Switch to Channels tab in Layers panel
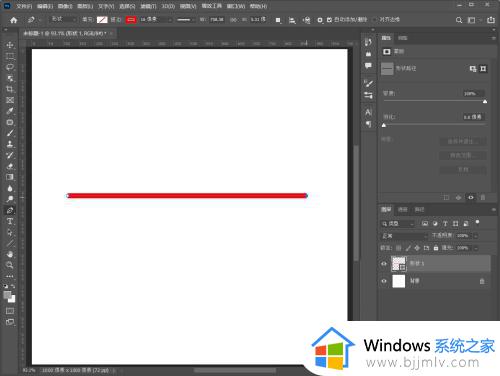Image resolution: width=500 pixels, height=376 pixels. tap(403, 209)
